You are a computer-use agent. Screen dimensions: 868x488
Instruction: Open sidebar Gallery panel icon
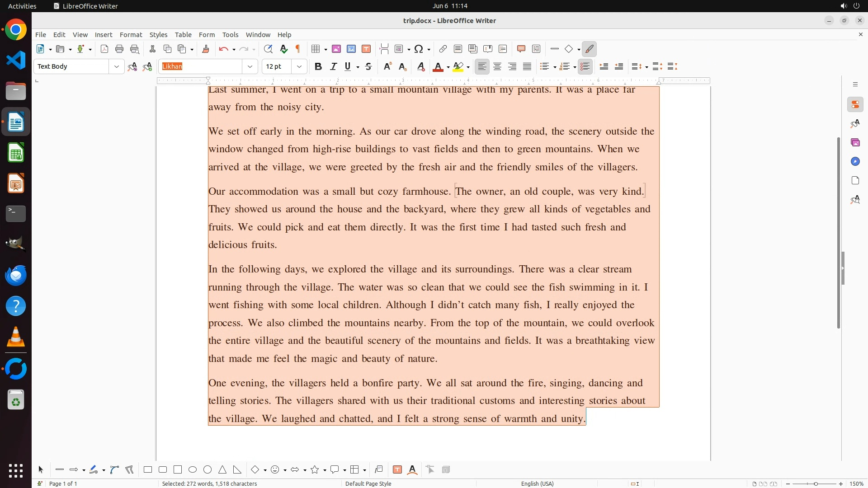click(855, 143)
